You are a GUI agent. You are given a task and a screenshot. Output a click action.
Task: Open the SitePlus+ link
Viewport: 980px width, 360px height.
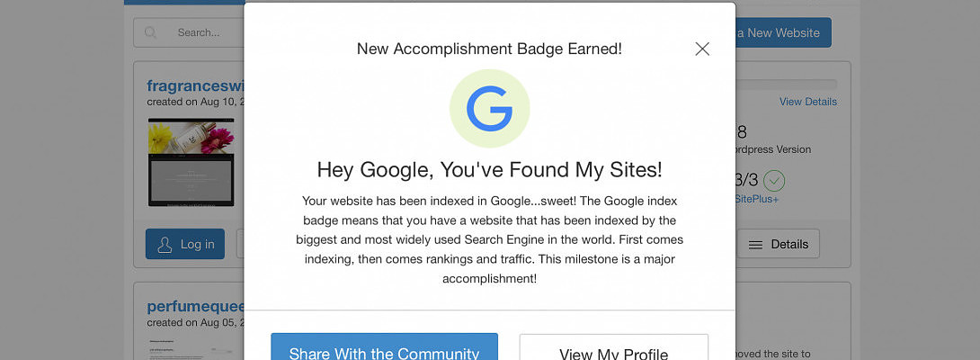(x=756, y=199)
